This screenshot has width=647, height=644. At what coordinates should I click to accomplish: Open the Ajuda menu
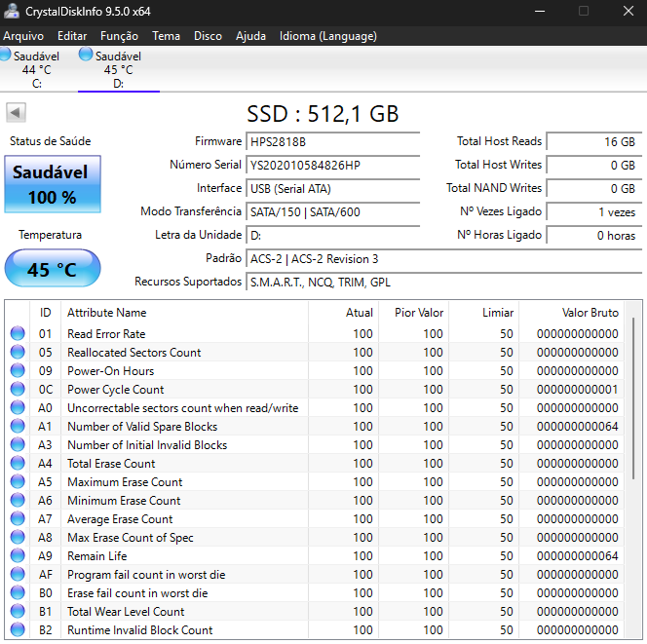pos(250,36)
